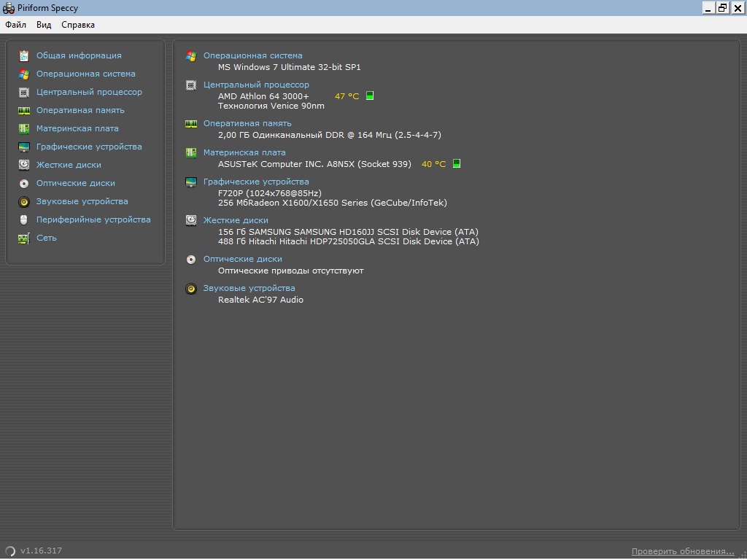
Task: Click the Hitachi HDP725050GLA disk line
Action: coord(349,241)
